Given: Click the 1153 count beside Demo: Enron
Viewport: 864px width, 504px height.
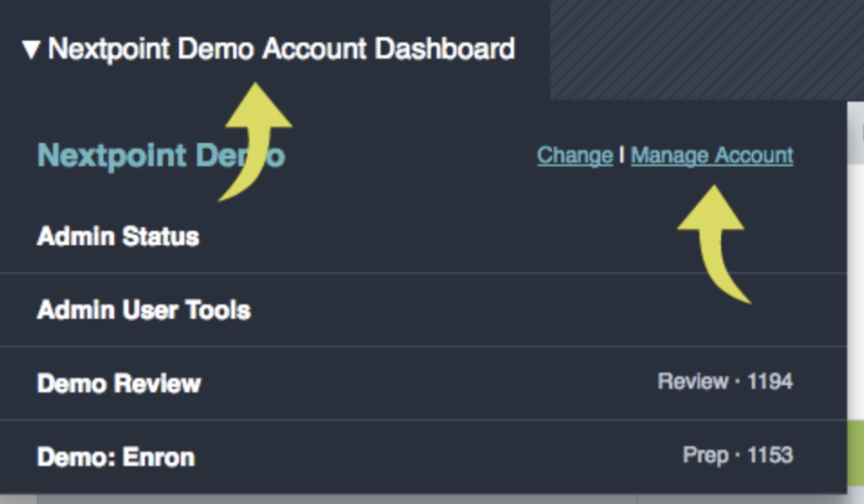Looking at the screenshot, I should [770, 455].
